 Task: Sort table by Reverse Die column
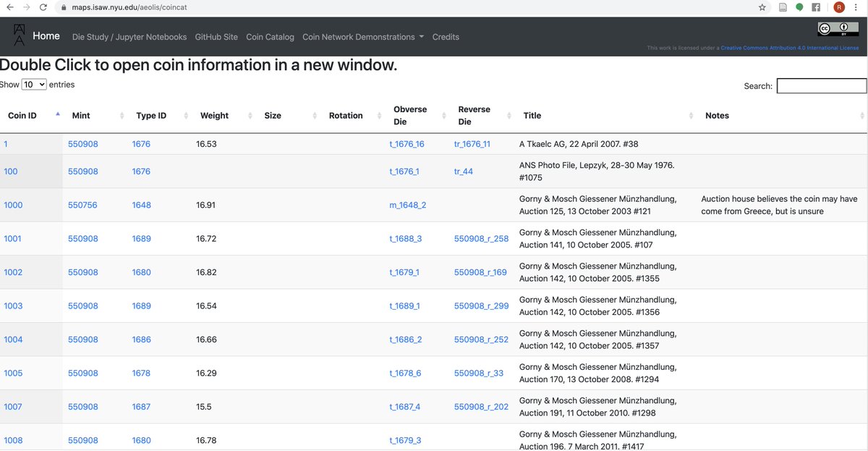482,116
